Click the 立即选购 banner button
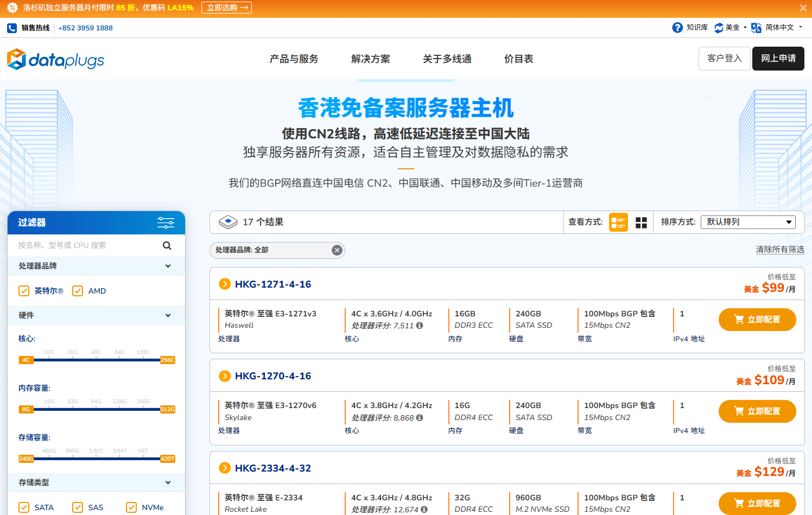 tap(226, 8)
